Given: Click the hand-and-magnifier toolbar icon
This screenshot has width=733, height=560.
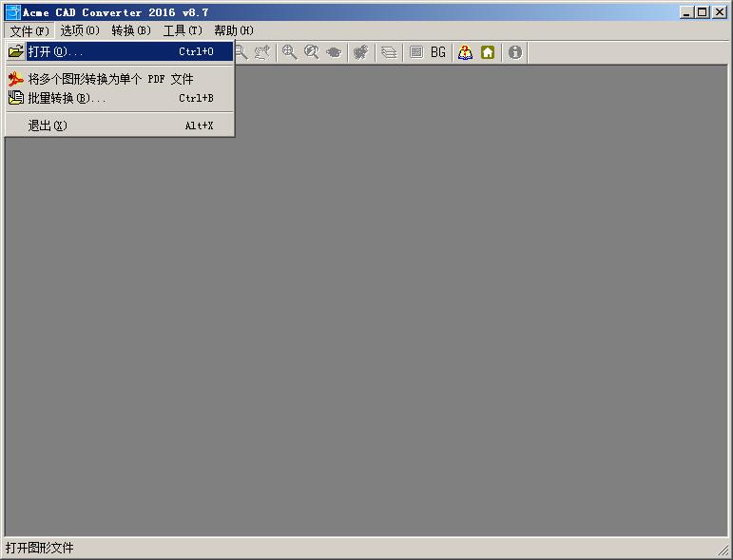Looking at the screenshot, I should (x=262, y=52).
